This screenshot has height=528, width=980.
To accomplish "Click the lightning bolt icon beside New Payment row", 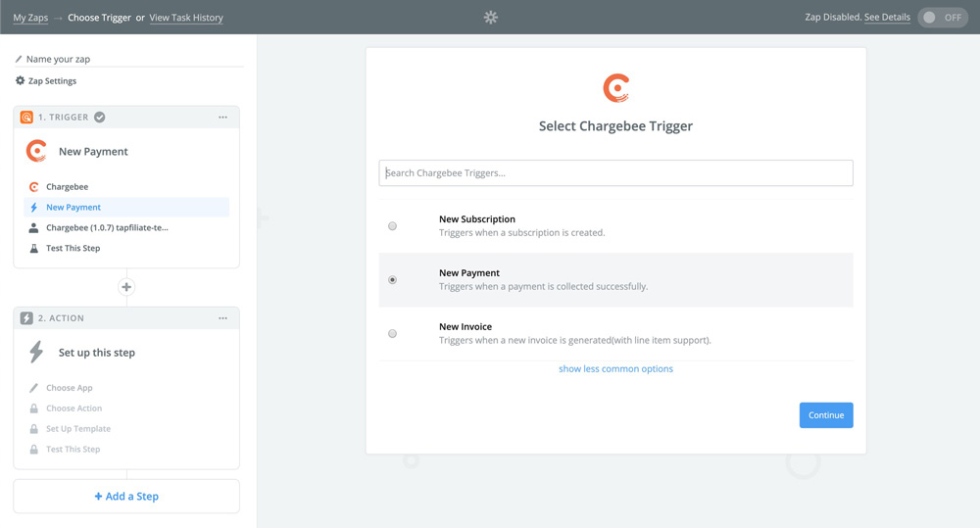I will point(33,207).
